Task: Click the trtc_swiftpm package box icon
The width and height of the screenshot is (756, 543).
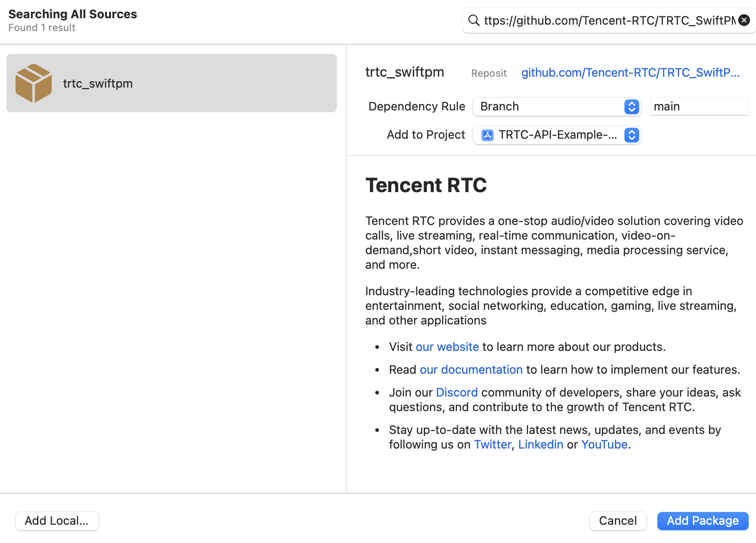Action: [33, 83]
